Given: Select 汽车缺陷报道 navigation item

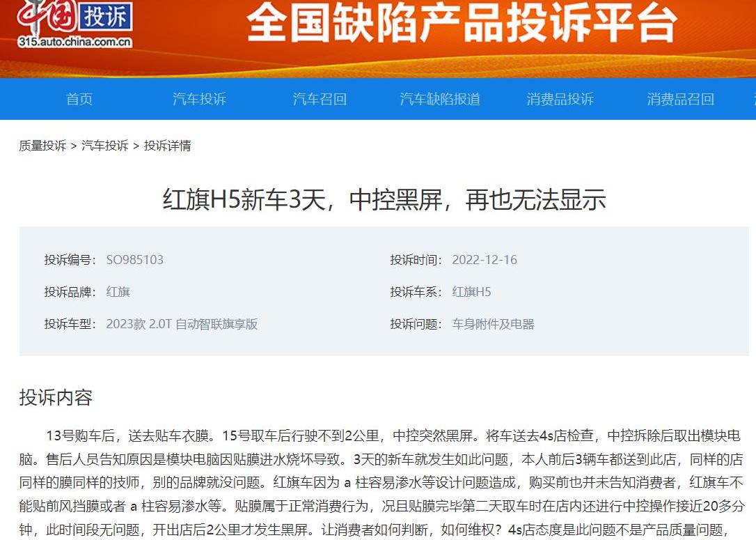Looking at the screenshot, I should [440, 99].
